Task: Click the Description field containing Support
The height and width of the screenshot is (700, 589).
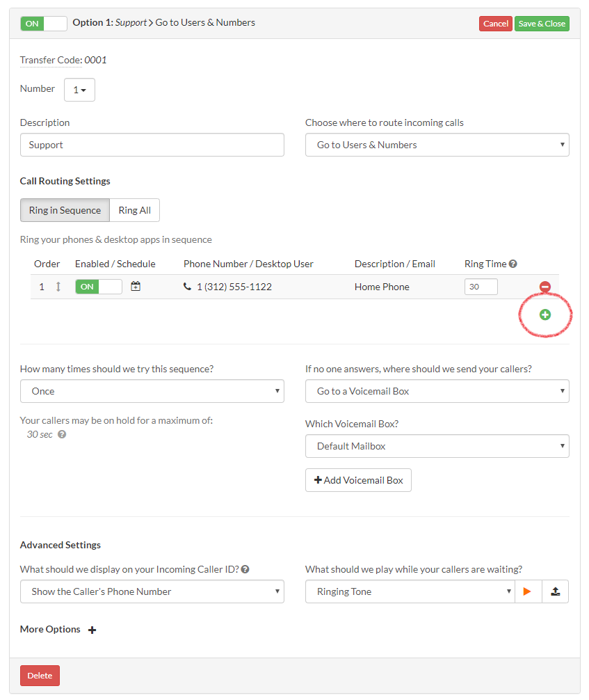Action: pos(152,145)
